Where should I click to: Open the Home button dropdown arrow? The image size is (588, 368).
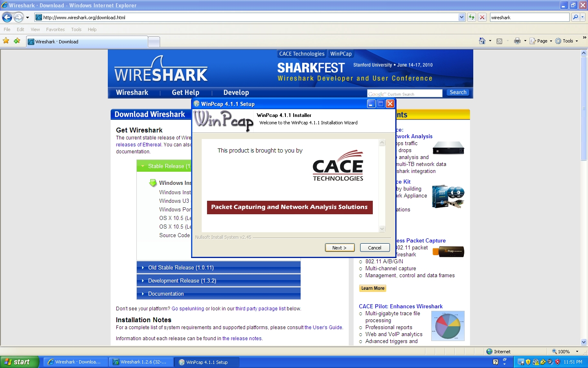(x=490, y=41)
